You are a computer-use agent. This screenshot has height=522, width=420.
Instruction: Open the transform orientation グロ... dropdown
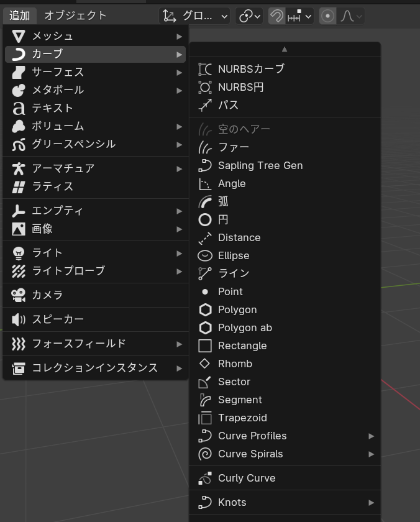[x=194, y=16]
